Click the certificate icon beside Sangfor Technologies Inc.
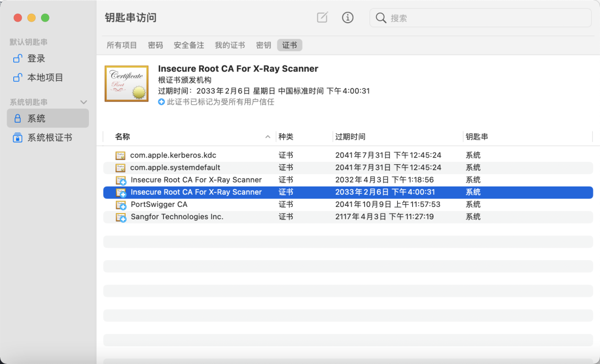This screenshot has width=600, height=364. click(x=121, y=216)
